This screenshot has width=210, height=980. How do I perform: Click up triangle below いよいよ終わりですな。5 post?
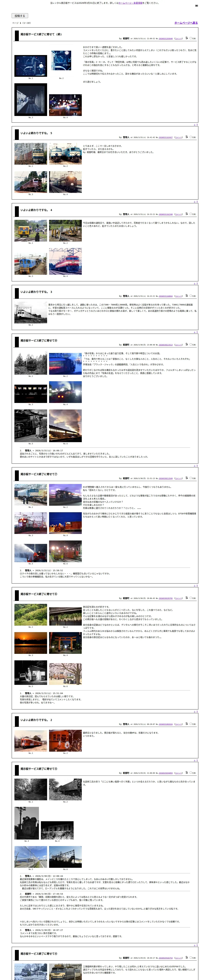point(195,202)
